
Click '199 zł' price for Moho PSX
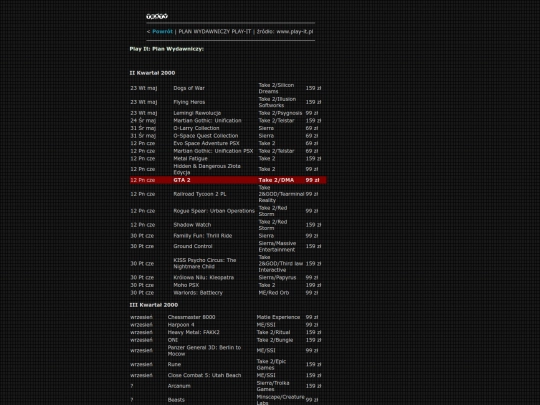point(313,285)
